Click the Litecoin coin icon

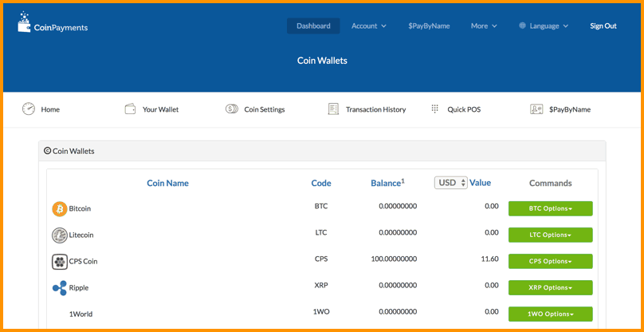[x=60, y=235]
